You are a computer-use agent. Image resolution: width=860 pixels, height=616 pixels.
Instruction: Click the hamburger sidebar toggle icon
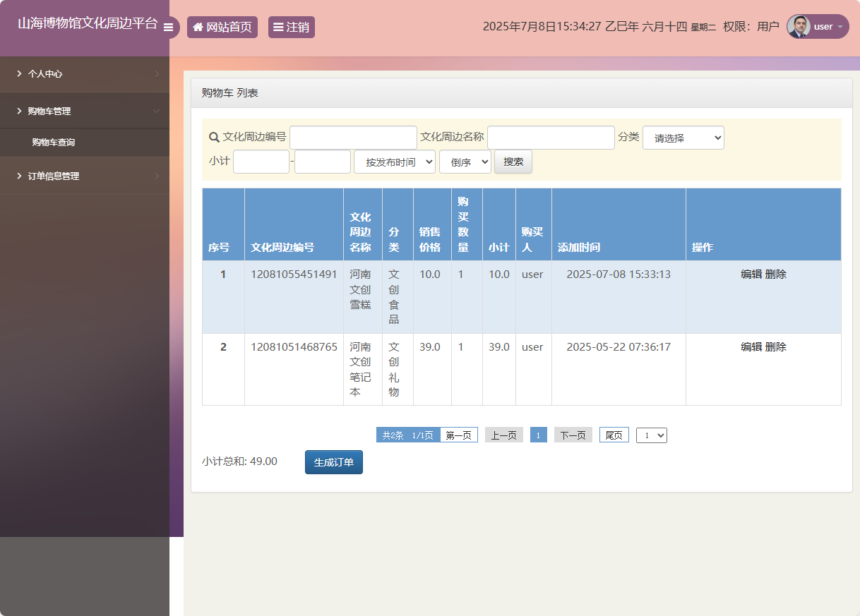tap(168, 28)
